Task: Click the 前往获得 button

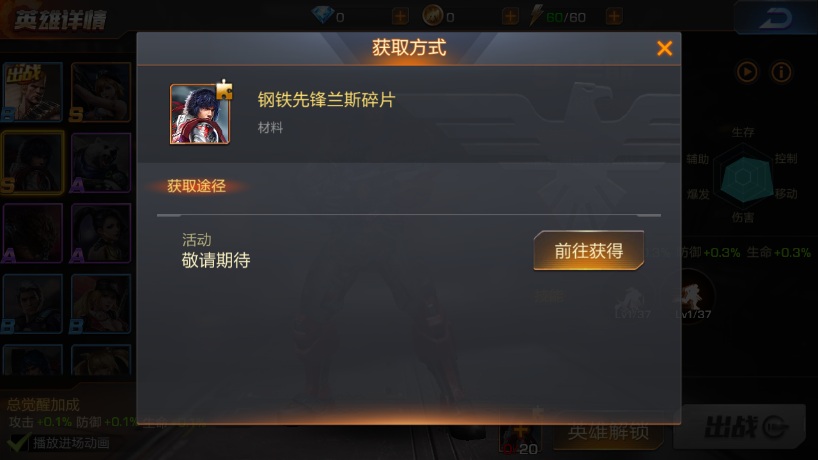Action: [588, 251]
